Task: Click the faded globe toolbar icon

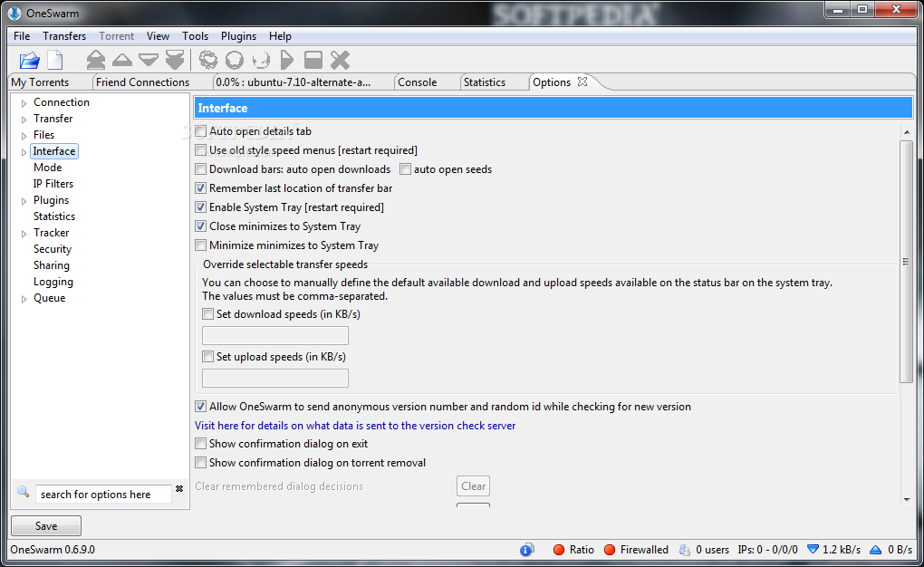Action: [x=261, y=60]
